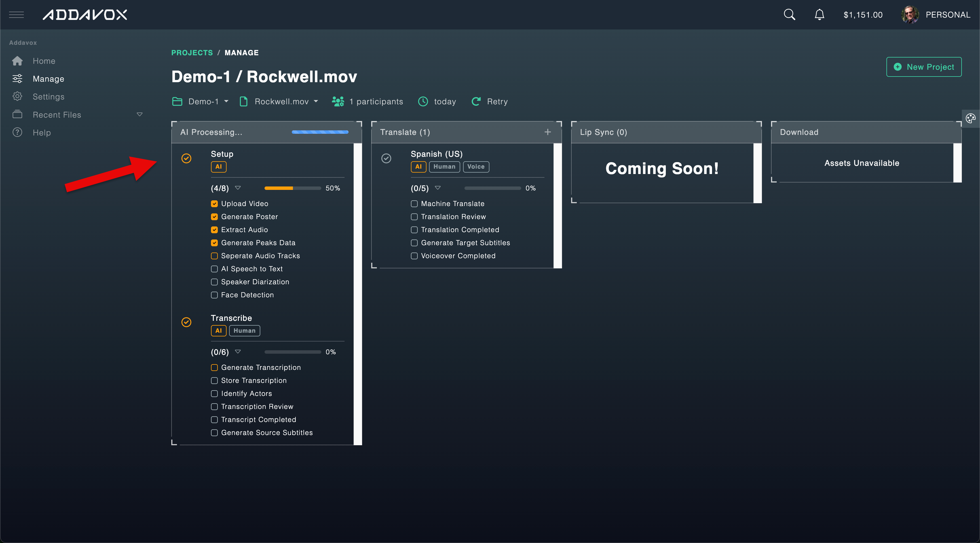Screen dimensions: 980x543
Task: Go to Home in the sidebar
Action: 44,61
